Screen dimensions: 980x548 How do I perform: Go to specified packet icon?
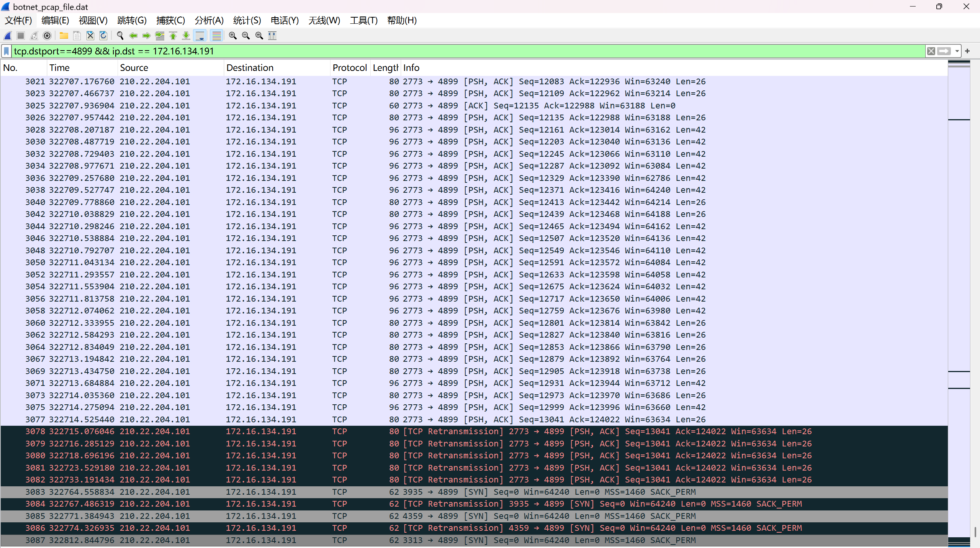click(160, 36)
